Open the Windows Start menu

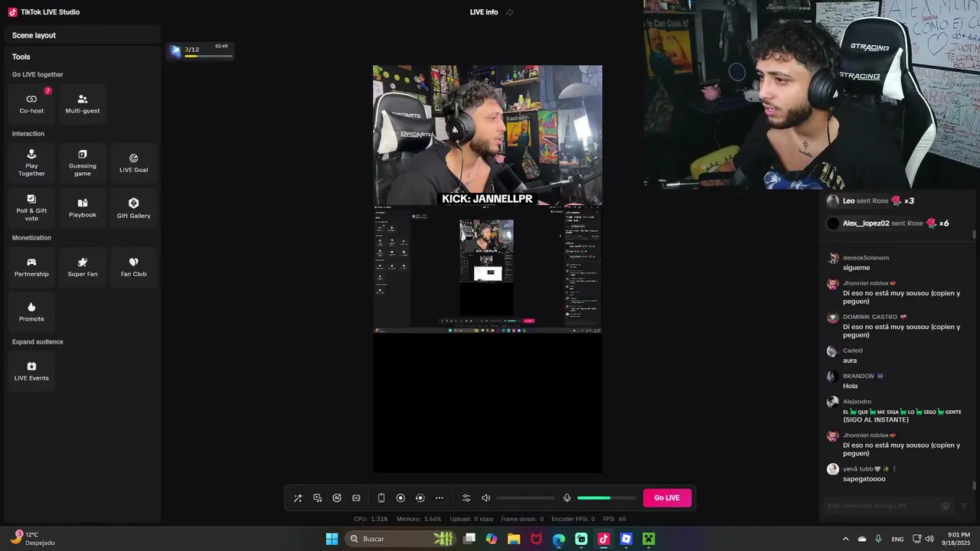point(332,539)
